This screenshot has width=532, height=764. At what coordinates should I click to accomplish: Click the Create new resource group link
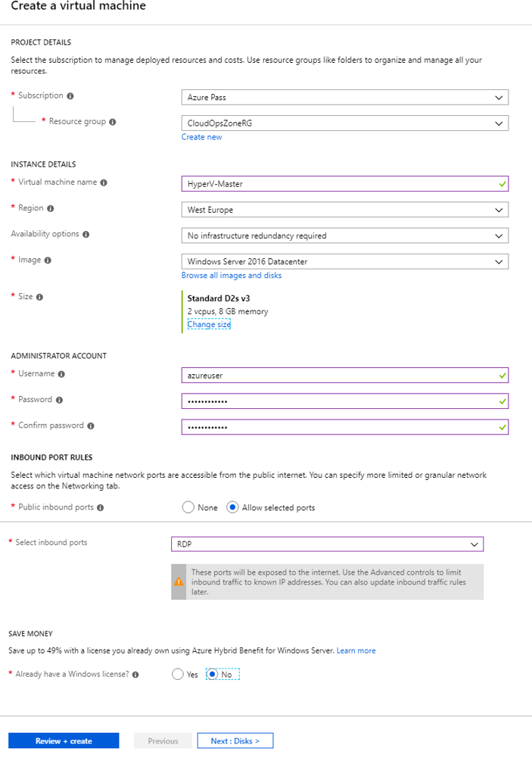pyautogui.click(x=202, y=137)
